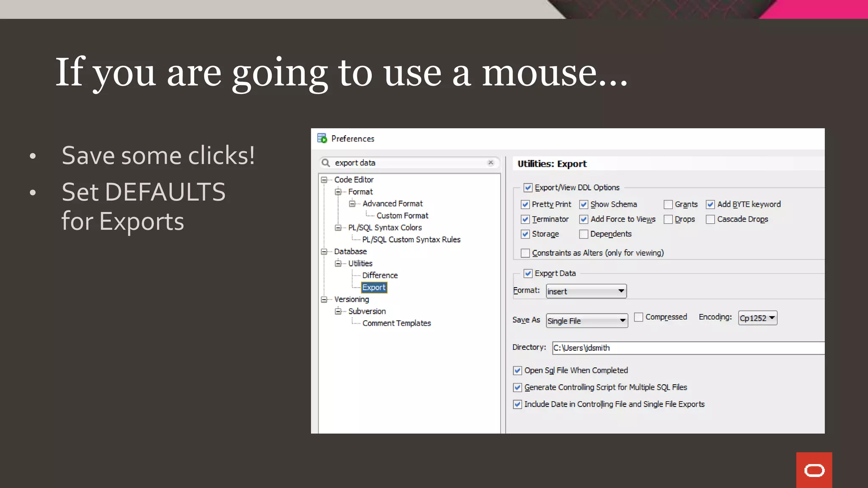This screenshot has height=488, width=868.
Task: Clear the export data search text
Action: point(491,162)
